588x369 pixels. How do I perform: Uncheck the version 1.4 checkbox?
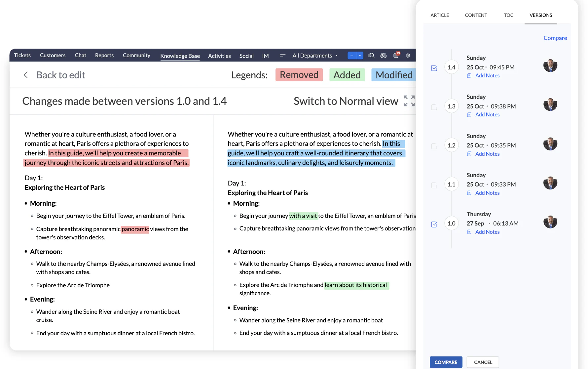[434, 68]
